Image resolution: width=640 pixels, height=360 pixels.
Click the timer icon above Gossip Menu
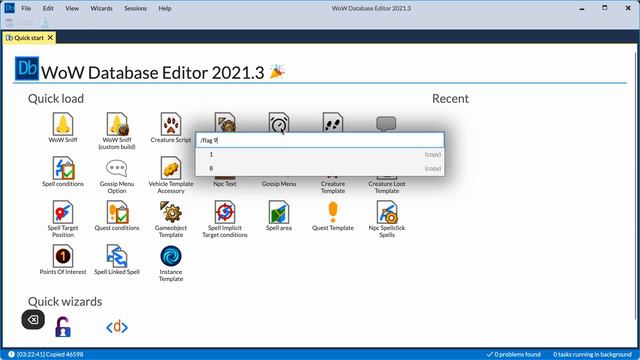pyautogui.click(x=279, y=122)
